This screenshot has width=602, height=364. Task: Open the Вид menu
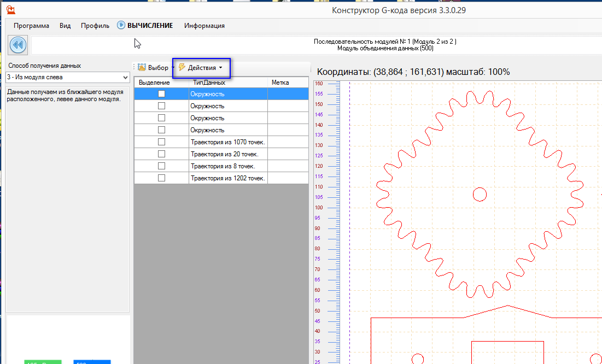[x=65, y=26]
